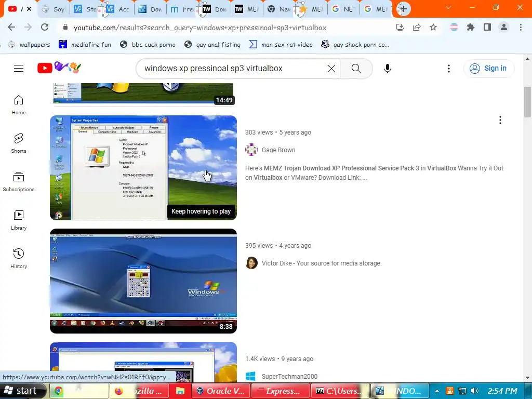Click the scrollbar down arrow

coord(528,377)
